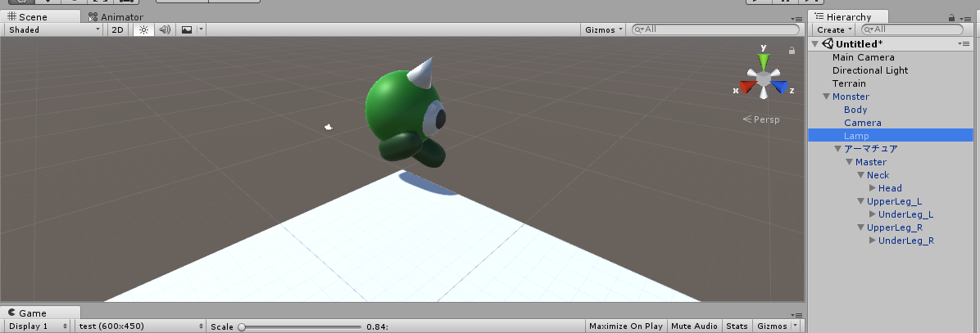This screenshot has width=980, height=333.
Task: Expand the UnderLeg_L arrow
Action: pyautogui.click(x=873, y=214)
